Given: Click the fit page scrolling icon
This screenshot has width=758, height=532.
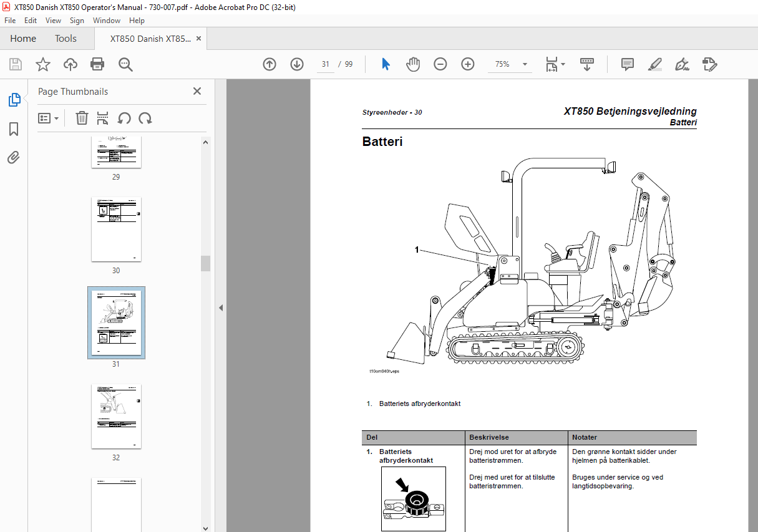Looking at the screenshot, I should click(x=551, y=64).
